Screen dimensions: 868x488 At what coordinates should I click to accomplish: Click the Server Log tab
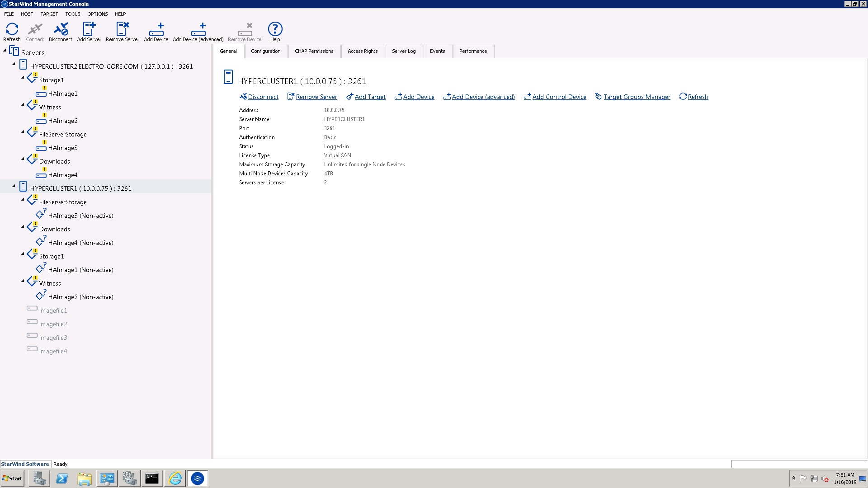(404, 51)
